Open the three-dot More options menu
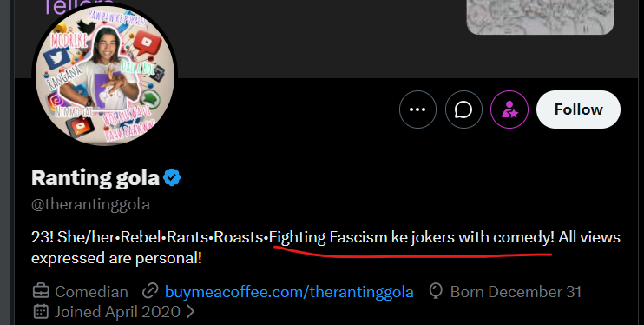This screenshot has height=325, width=644. point(417,109)
